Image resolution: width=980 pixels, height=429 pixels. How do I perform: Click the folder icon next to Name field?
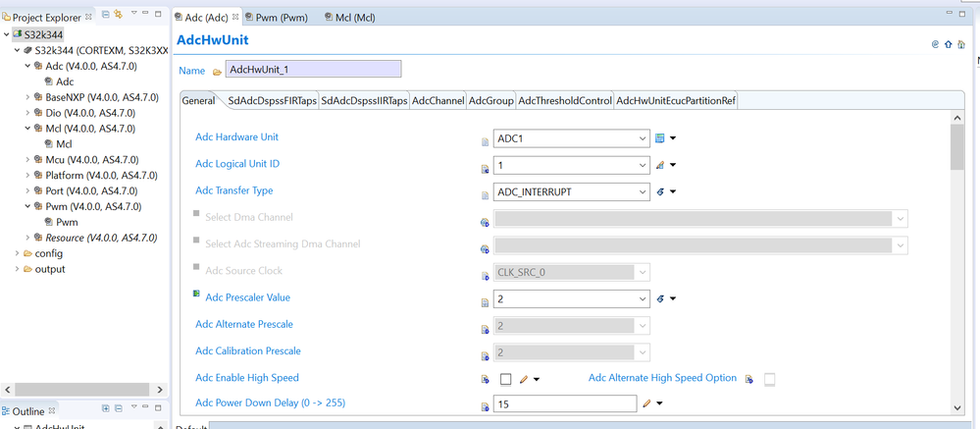(217, 72)
